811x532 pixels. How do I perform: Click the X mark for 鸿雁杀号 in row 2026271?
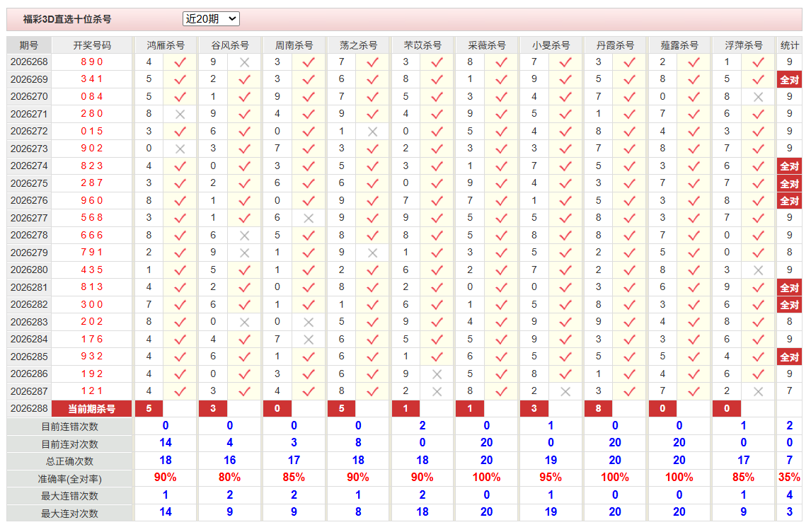click(180, 115)
